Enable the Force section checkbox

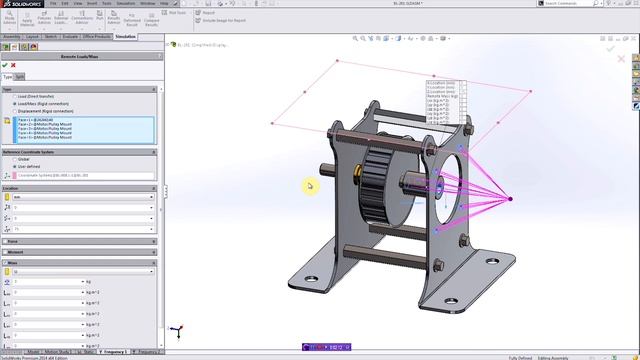tap(5, 242)
